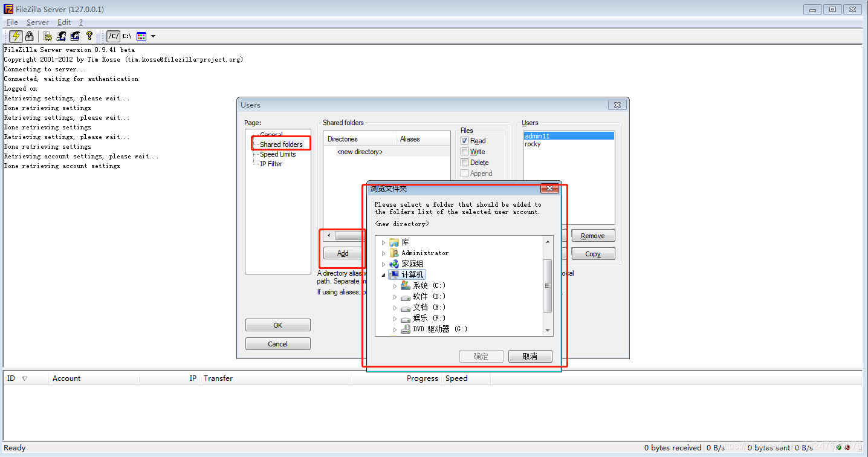The image size is (868, 457).
Task: Click the Transfer column header
Action: [275, 378]
